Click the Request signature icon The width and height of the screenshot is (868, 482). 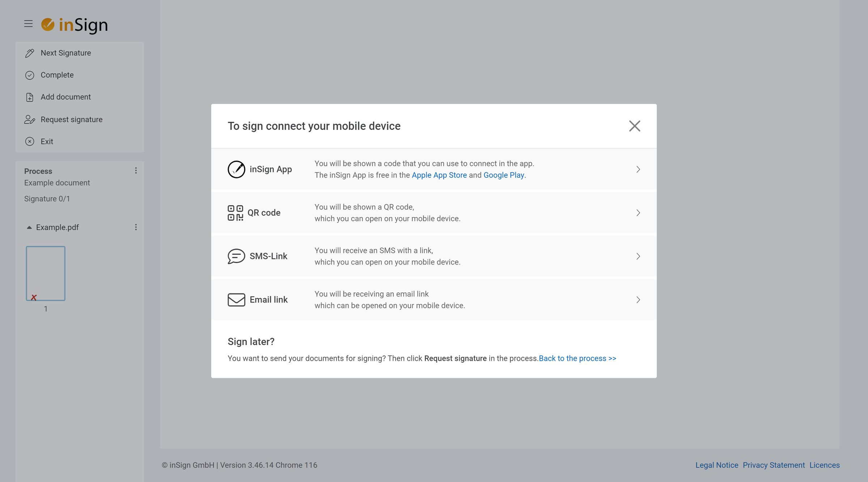pos(29,119)
